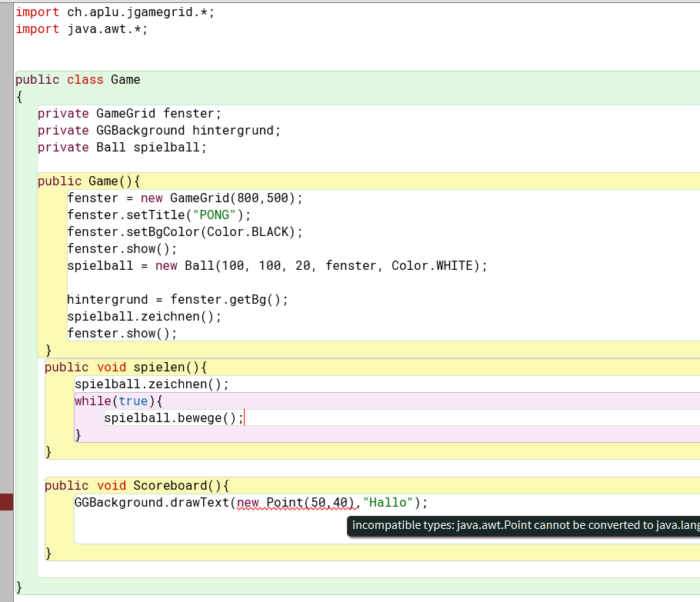Click the closing brace of class Game
700x602 pixels.
19,587
